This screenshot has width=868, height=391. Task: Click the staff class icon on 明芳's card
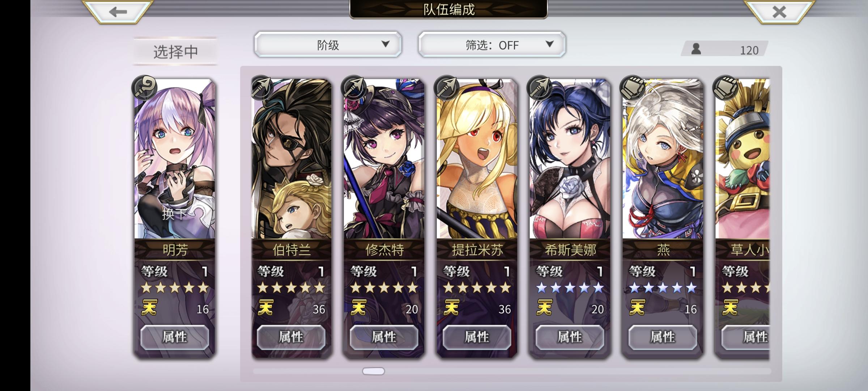[x=145, y=88]
